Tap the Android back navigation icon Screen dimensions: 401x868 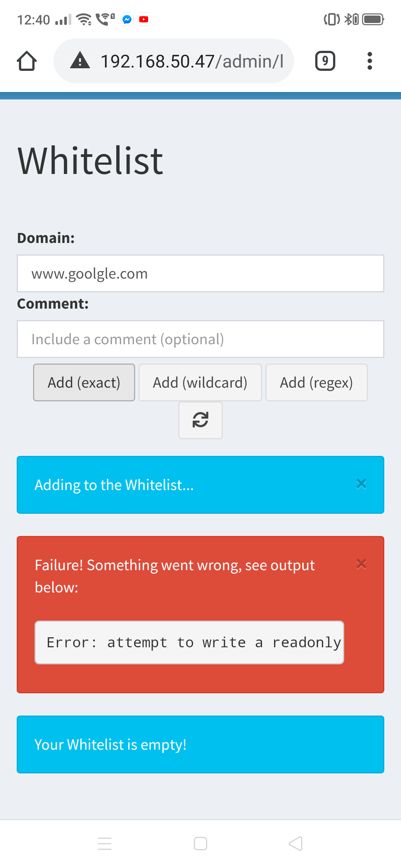pos(296,844)
